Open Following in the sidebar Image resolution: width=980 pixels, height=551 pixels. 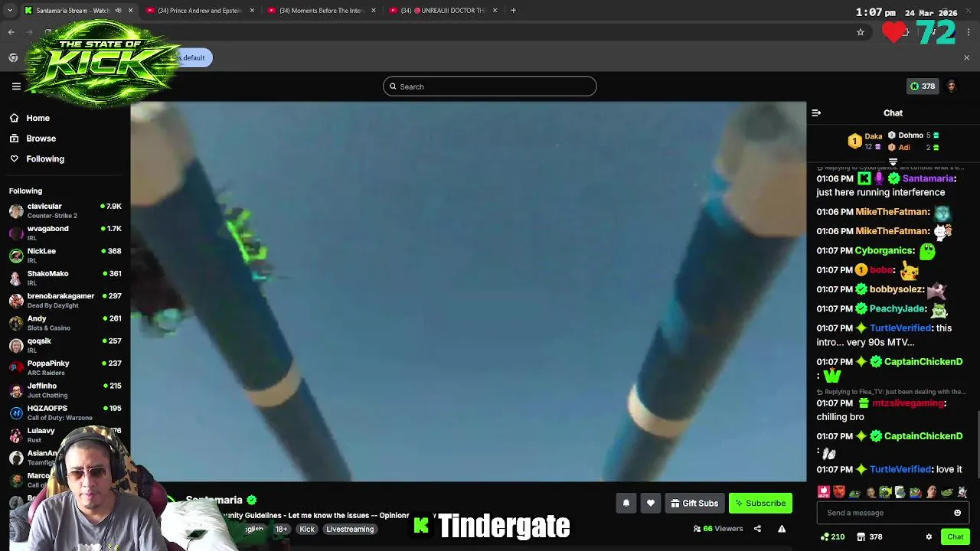[x=37, y=159]
